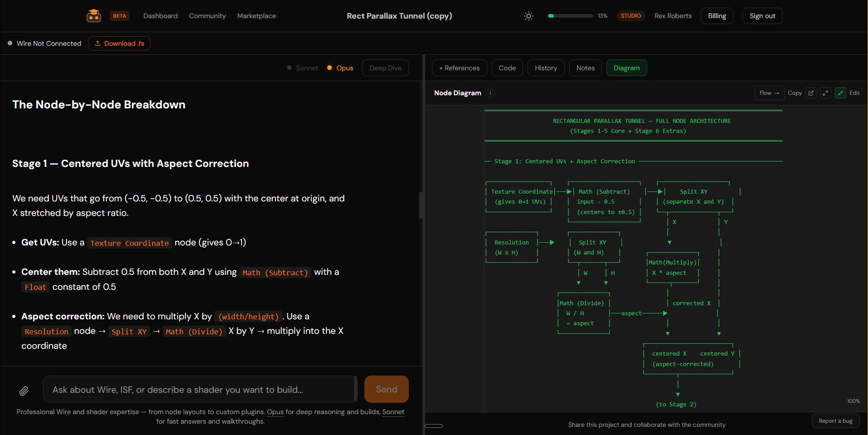The width and height of the screenshot is (868, 435).
Task: Expand the node diagram to fullscreen
Action: [x=826, y=93]
